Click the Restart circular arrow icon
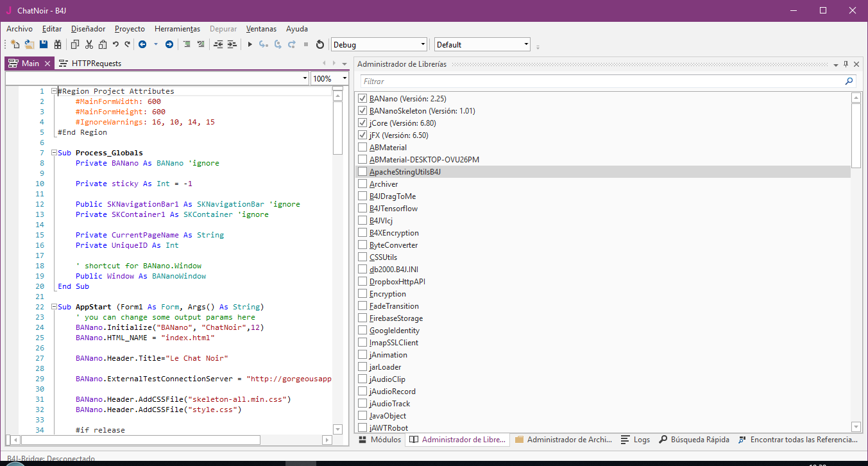Image resolution: width=868 pixels, height=466 pixels. tap(319, 44)
